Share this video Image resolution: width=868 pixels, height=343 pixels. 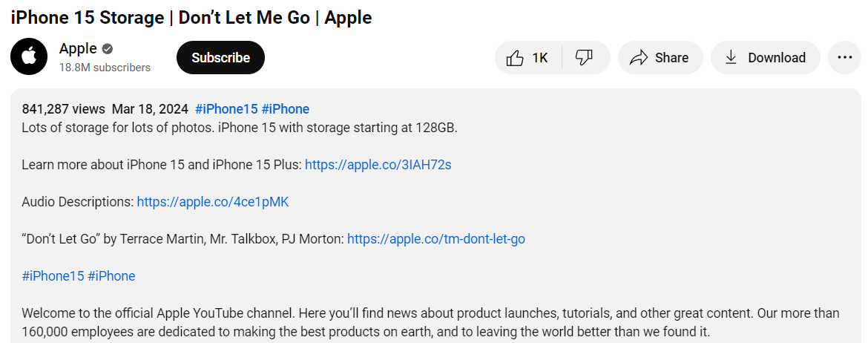(x=660, y=58)
